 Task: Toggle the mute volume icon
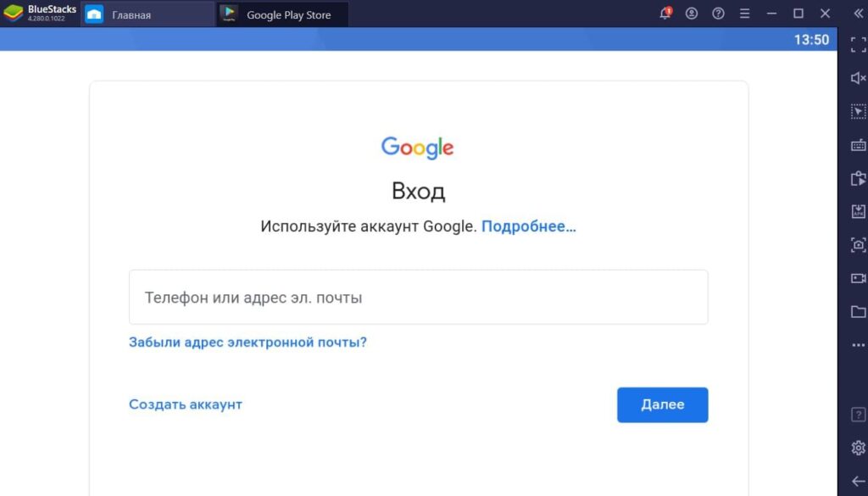point(858,78)
